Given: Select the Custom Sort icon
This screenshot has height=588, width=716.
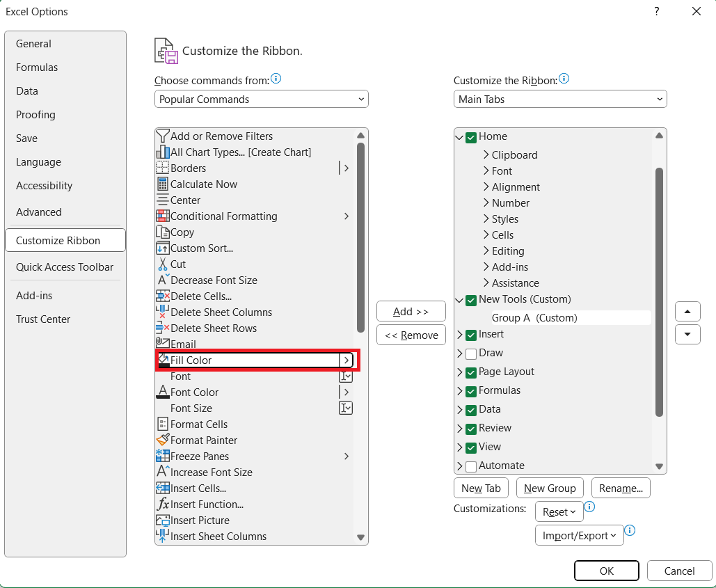Looking at the screenshot, I should [x=163, y=248].
